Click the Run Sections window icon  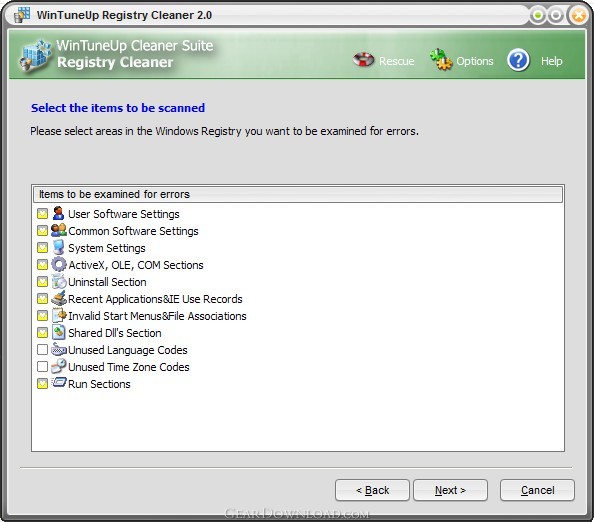click(59, 382)
